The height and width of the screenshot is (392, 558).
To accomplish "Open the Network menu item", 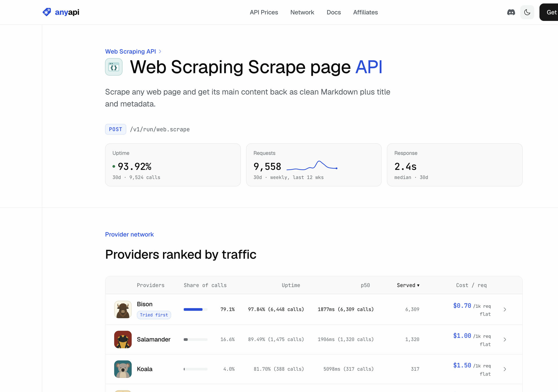I will click(302, 12).
